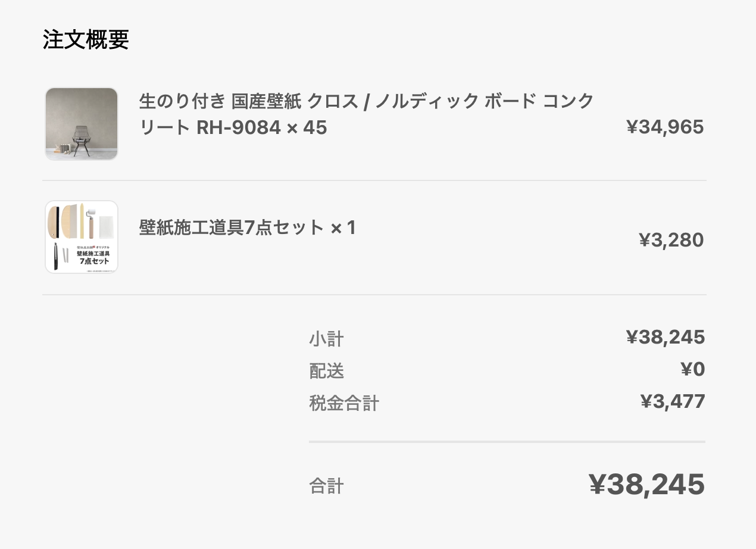Click the ¥0 shipping amount

point(693,370)
